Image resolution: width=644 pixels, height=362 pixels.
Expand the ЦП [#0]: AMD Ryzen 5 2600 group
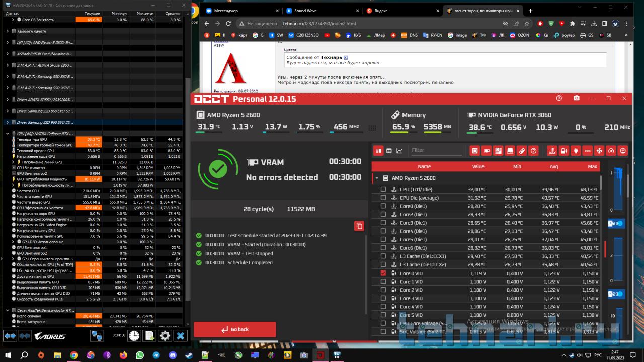tap(7, 43)
